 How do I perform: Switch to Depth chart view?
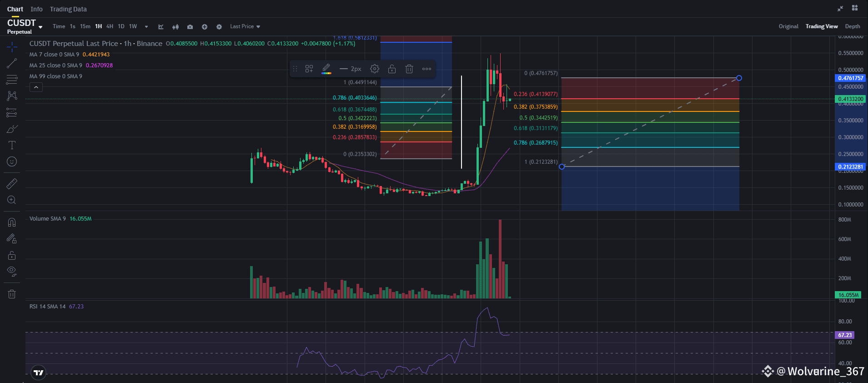pyautogui.click(x=853, y=26)
